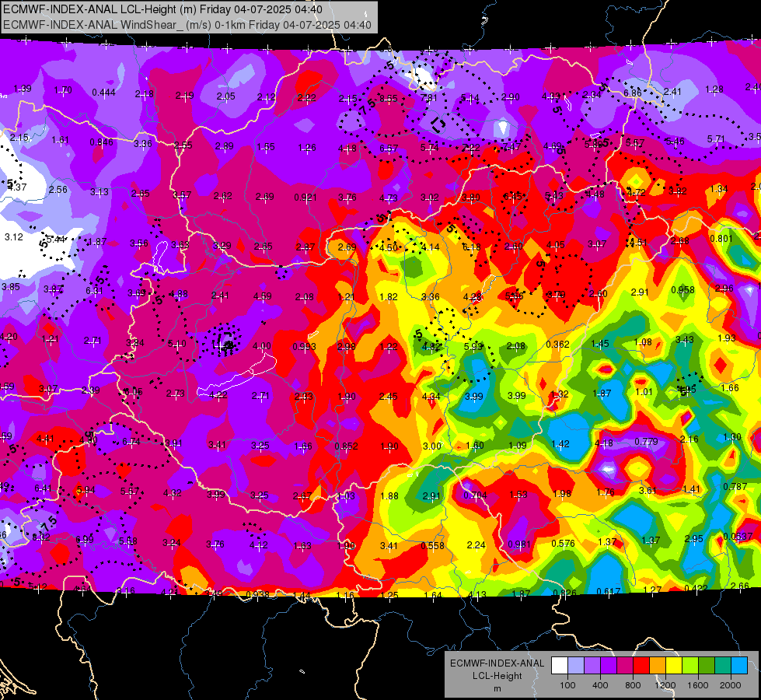Viewport: 761px width, 700px height.
Task: Click the wind shear value 0.787
Action: tap(735, 486)
